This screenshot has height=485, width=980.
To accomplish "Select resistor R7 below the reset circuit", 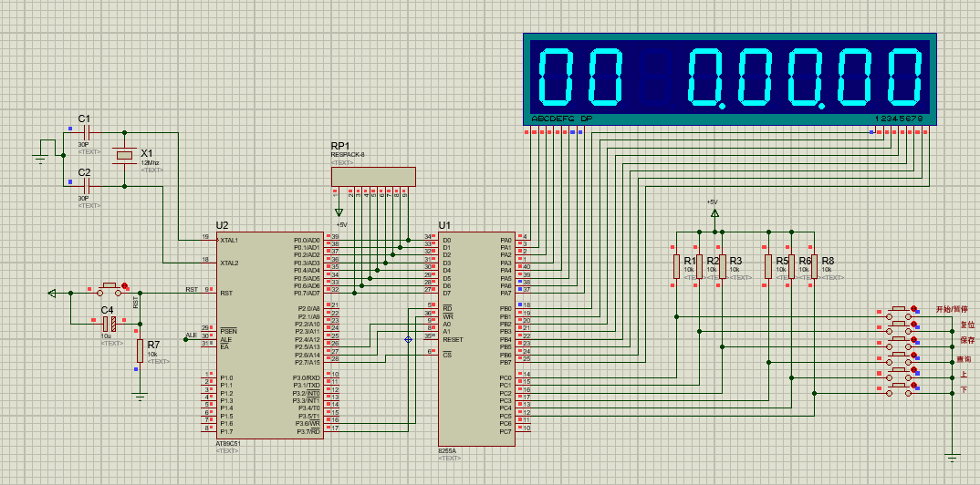I will (x=140, y=351).
